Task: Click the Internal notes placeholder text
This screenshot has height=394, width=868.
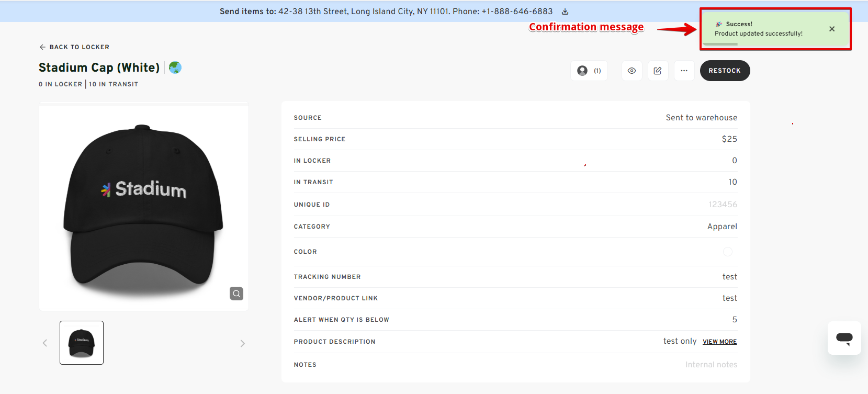Action: [x=712, y=365]
